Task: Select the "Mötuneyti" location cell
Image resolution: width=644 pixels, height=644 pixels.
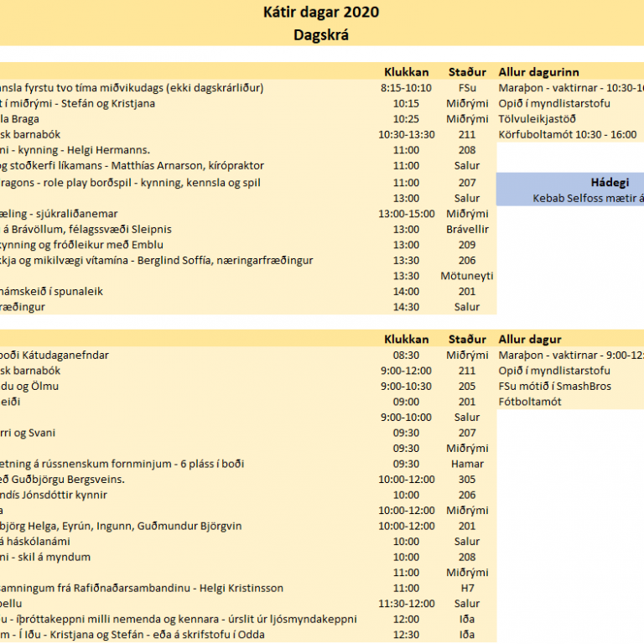Action: click(x=467, y=276)
